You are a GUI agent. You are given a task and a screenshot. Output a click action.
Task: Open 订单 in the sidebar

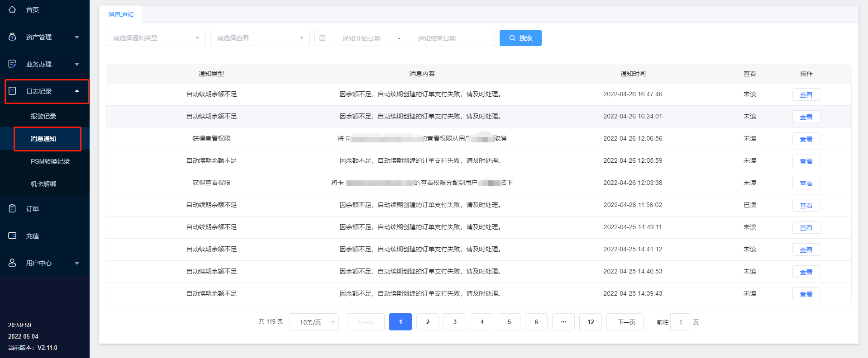pos(33,209)
